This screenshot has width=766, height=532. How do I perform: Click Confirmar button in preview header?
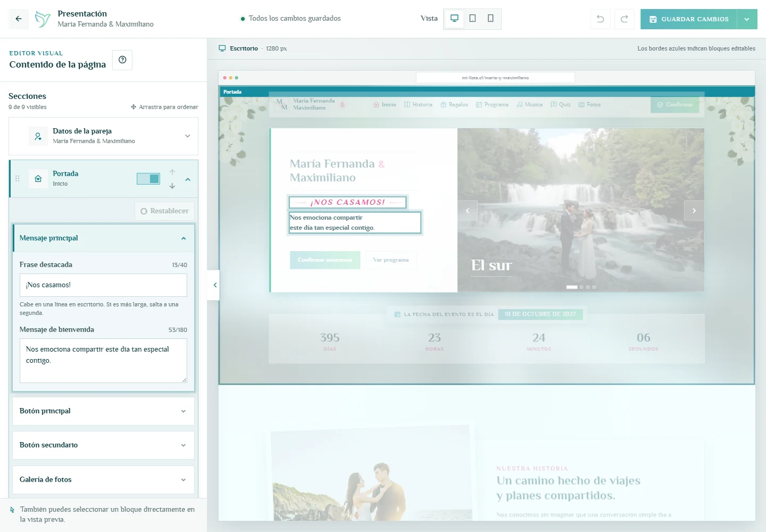point(675,105)
